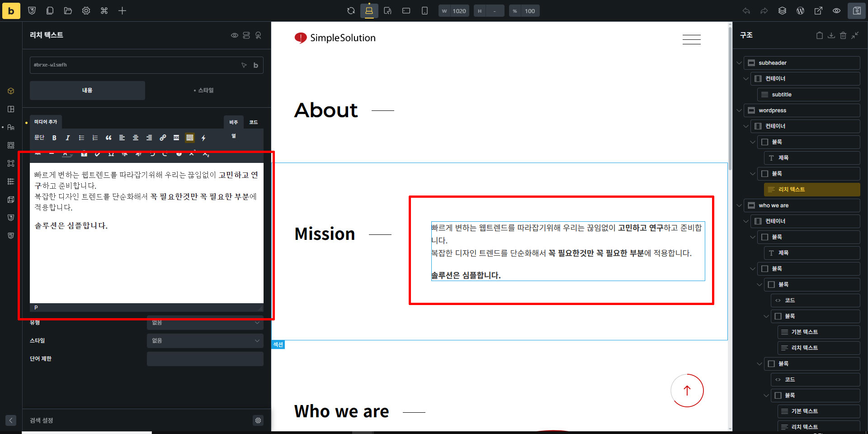Image resolution: width=868 pixels, height=434 pixels.
Task: Click the 미디어 추가 button
Action: pos(46,122)
